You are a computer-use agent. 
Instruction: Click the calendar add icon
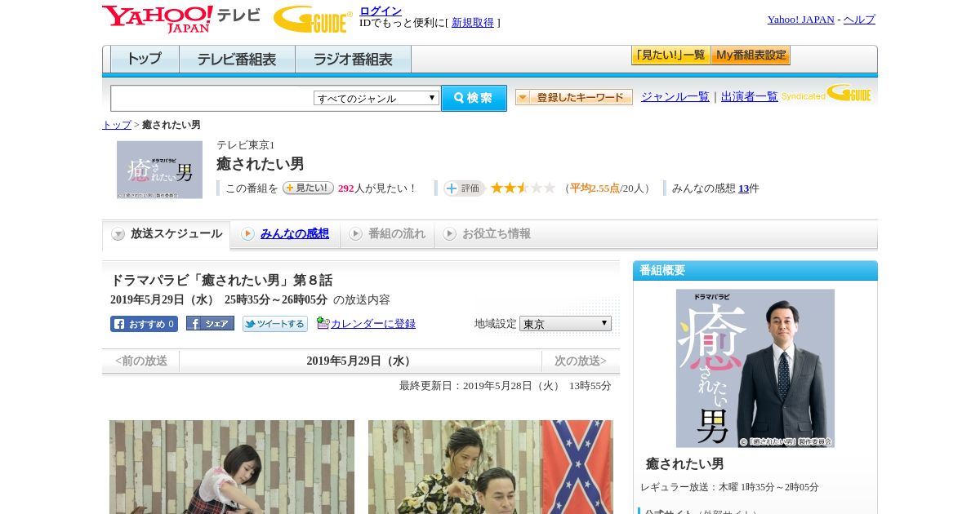[x=323, y=323]
